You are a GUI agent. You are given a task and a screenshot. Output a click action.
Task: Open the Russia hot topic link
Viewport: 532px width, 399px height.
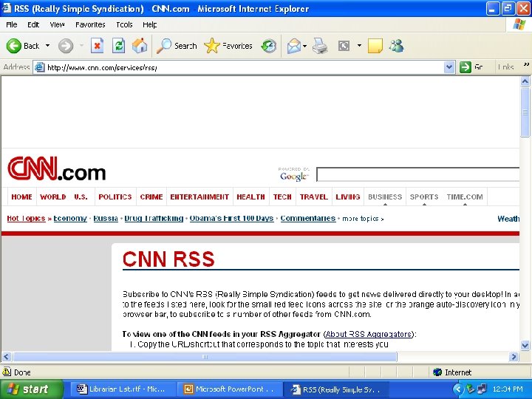coord(106,218)
